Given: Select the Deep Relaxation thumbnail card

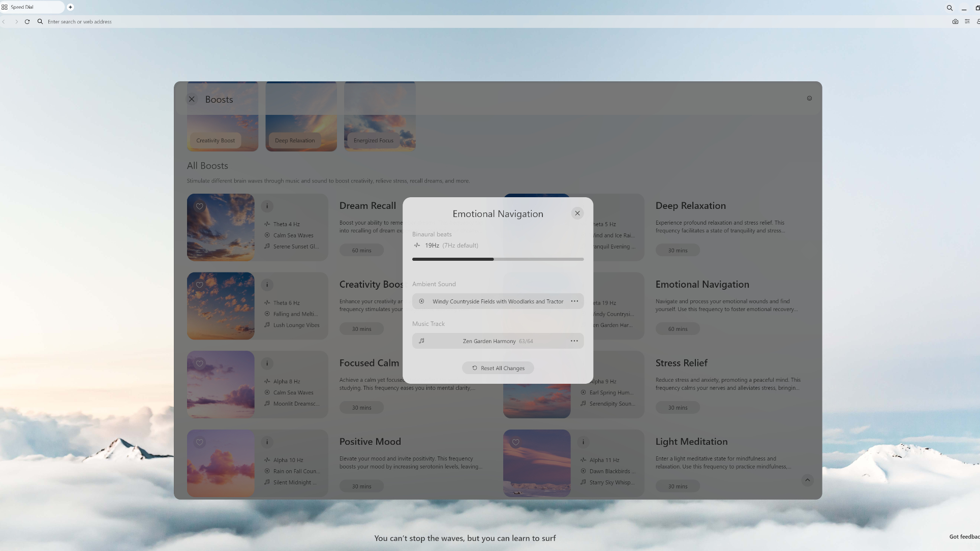Looking at the screenshot, I should click(301, 116).
